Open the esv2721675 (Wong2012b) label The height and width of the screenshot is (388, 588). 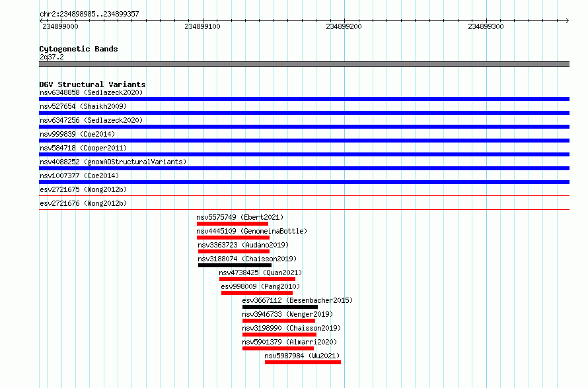tap(83, 189)
